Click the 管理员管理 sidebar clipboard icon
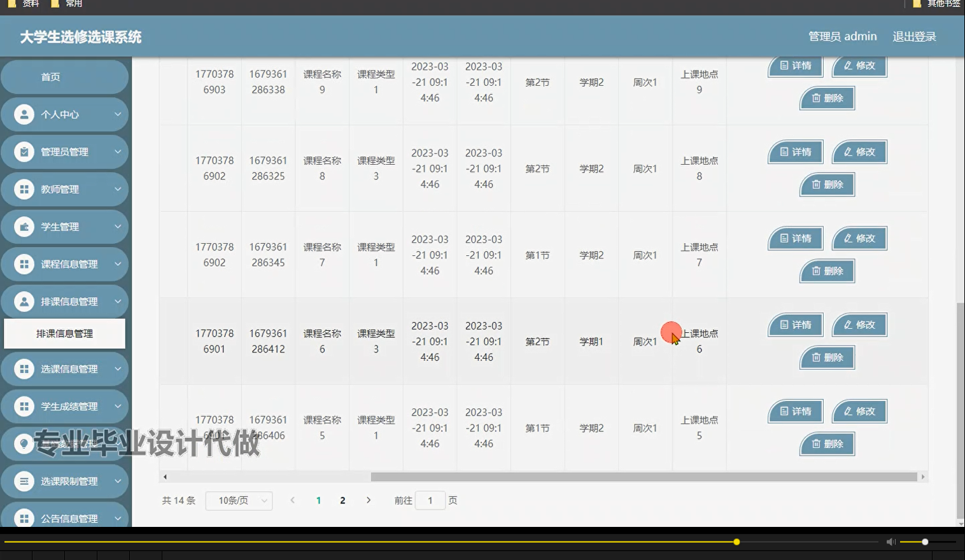 coord(24,152)
